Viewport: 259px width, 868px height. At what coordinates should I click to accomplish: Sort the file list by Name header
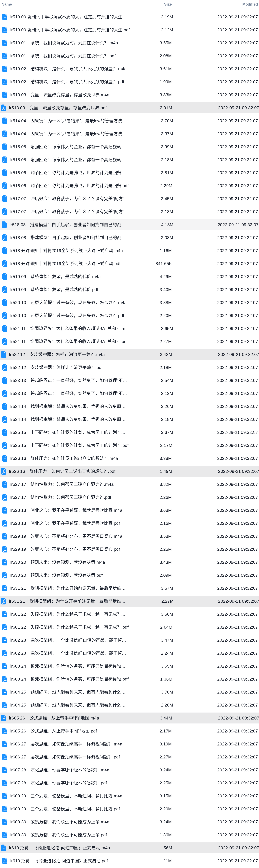(x=7, y=4)
